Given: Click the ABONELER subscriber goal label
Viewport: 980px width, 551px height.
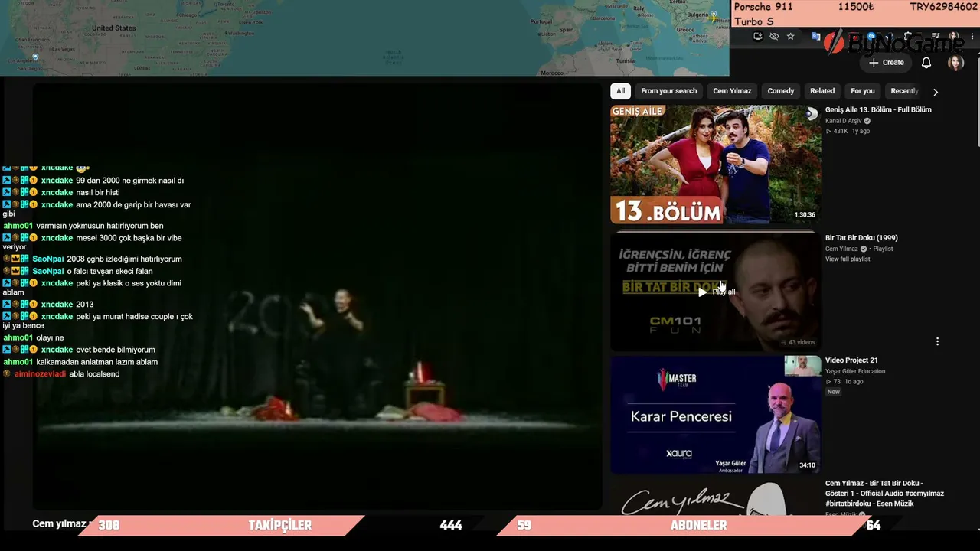Looking at the screenshot, I should [698, 526].
